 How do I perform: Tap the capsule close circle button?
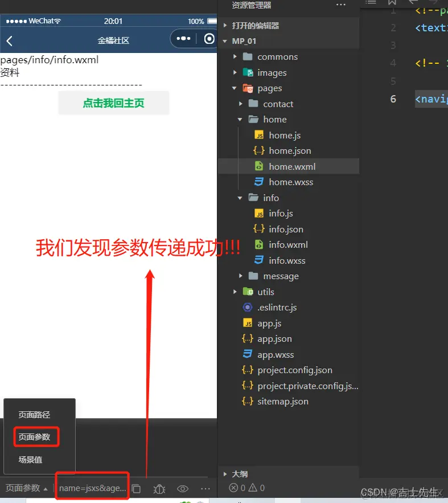pos(209,39)
